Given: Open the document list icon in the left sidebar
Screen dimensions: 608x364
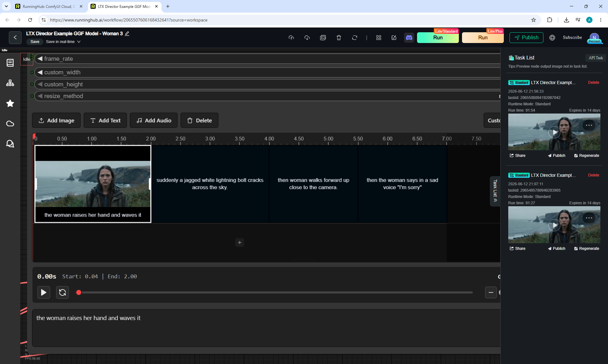Looking at the screenshot, I should pyautogui.click(x=10, y=63).
